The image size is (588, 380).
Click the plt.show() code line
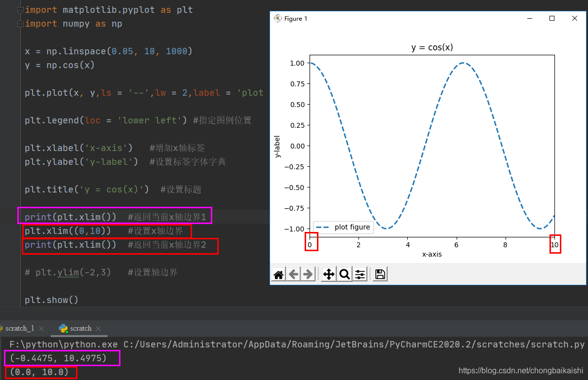coord(51,300)
